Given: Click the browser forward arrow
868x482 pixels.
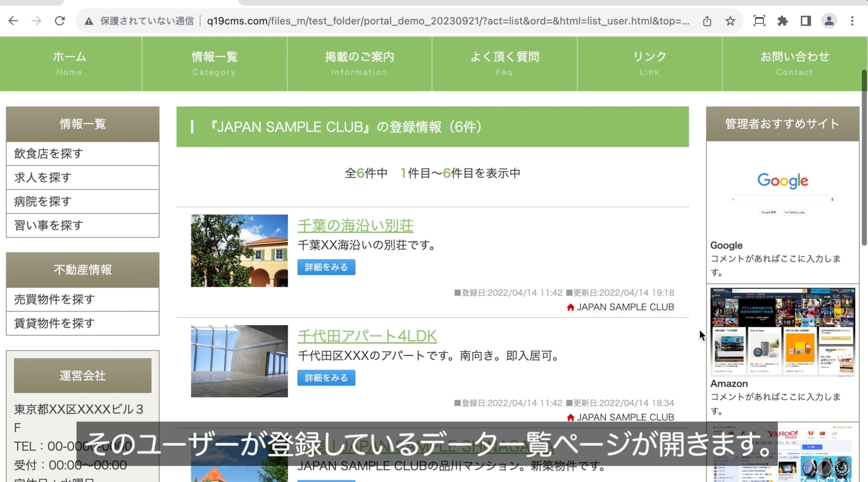Looking at the screenshot, I should [x=36, y=21].
